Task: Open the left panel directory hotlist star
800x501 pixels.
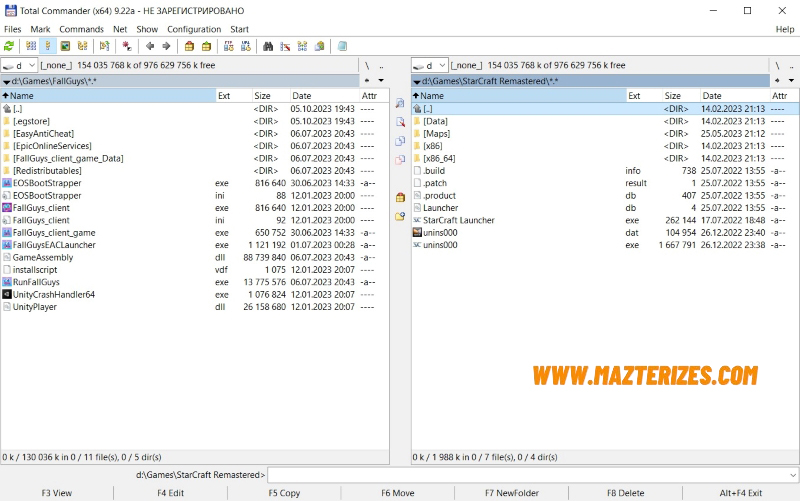Action: click(367, 81)
